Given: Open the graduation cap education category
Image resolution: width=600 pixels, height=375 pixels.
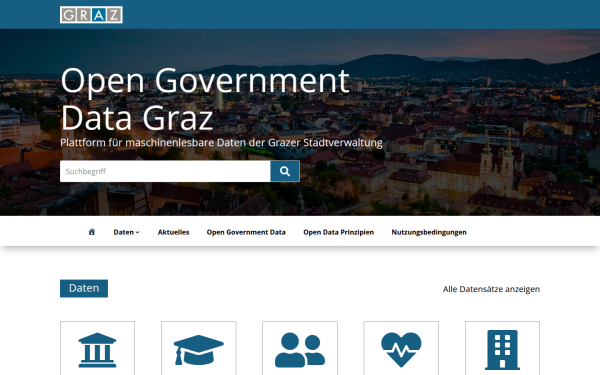Looking at the screenshot, I should 199,348.
